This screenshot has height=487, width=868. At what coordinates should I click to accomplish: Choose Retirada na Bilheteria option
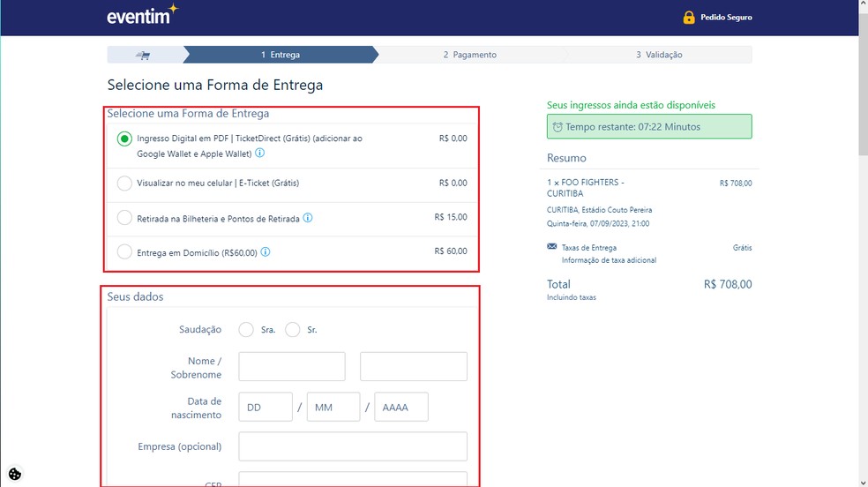[x=124, y=218]
